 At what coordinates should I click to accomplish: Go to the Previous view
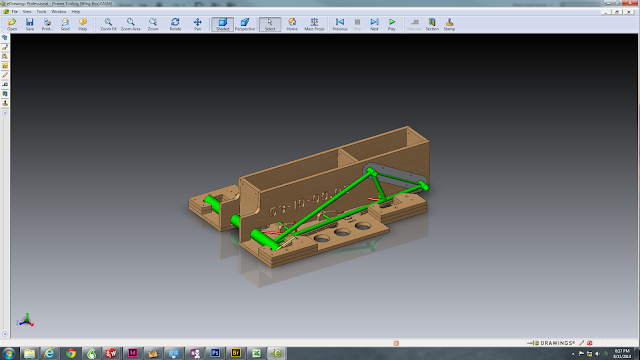[340, 24]
